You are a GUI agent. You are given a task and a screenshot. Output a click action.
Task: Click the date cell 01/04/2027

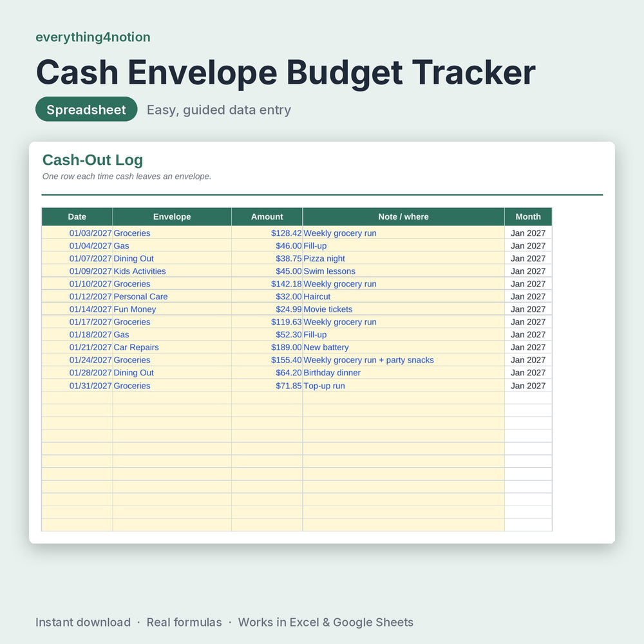pos(77,245)
